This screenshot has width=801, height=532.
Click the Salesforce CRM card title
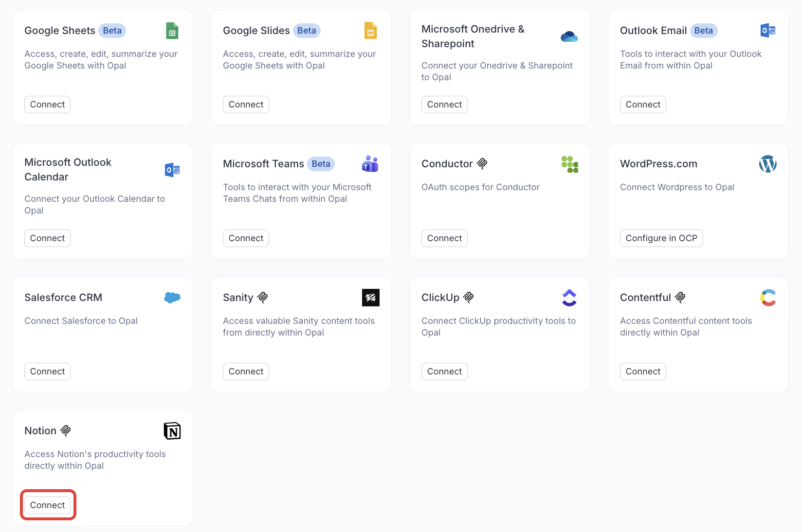point(63,298)
